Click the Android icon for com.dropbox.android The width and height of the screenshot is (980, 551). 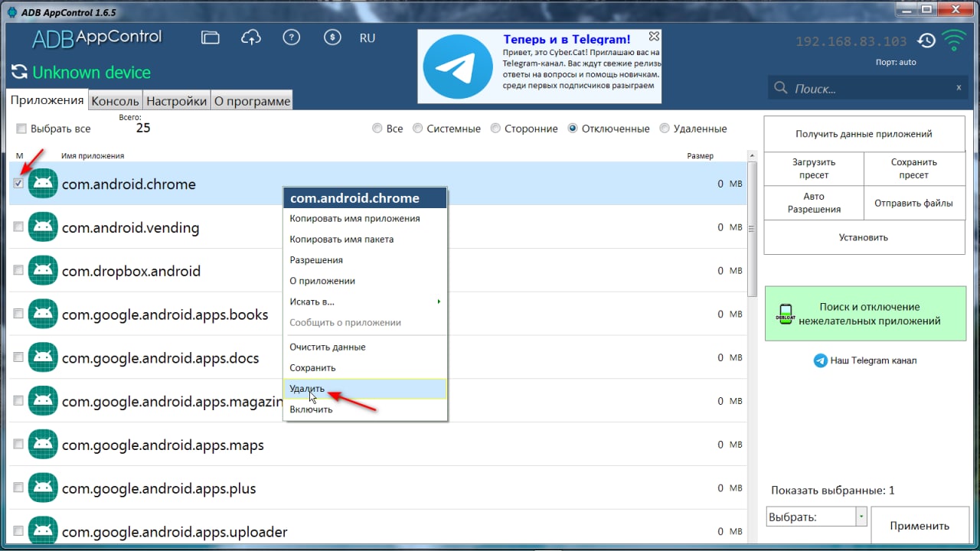point(44,271)
